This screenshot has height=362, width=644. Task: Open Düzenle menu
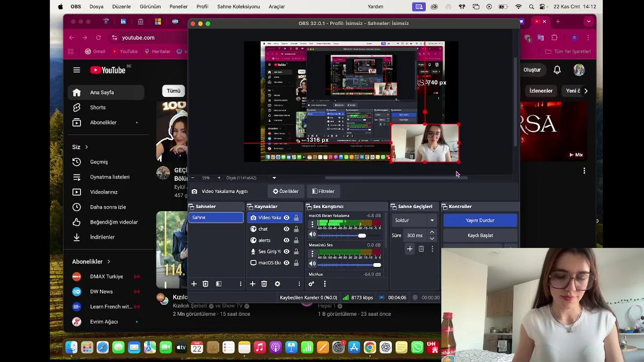coord(121,7)
